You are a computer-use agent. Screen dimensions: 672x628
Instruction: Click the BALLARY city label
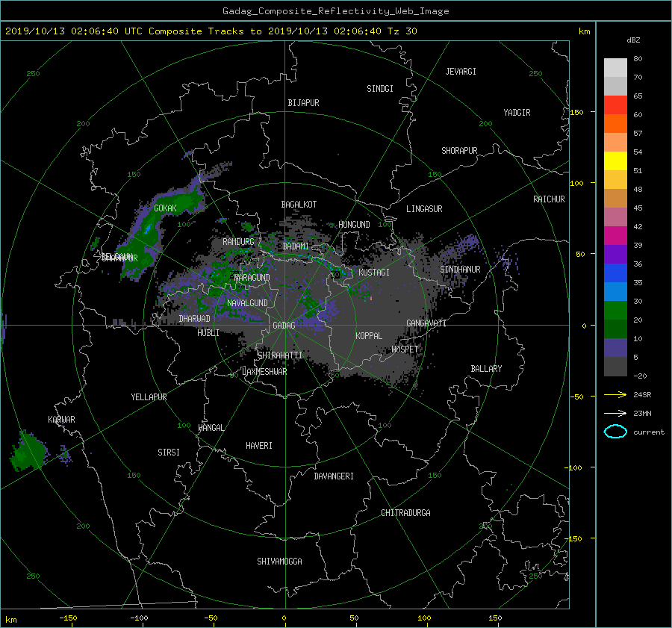coord(486,369)
